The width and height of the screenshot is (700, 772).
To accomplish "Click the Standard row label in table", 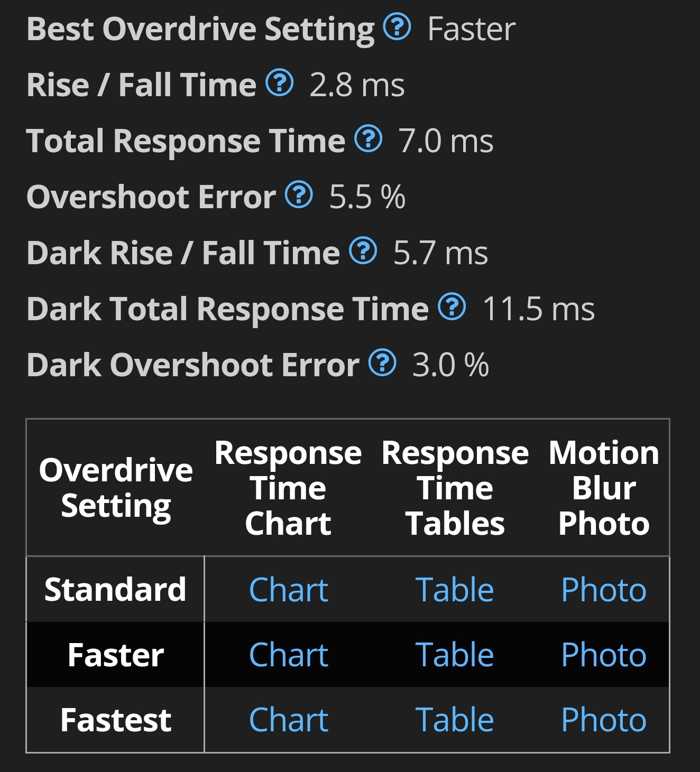I will pyautogui.click(x=115, y=590).
